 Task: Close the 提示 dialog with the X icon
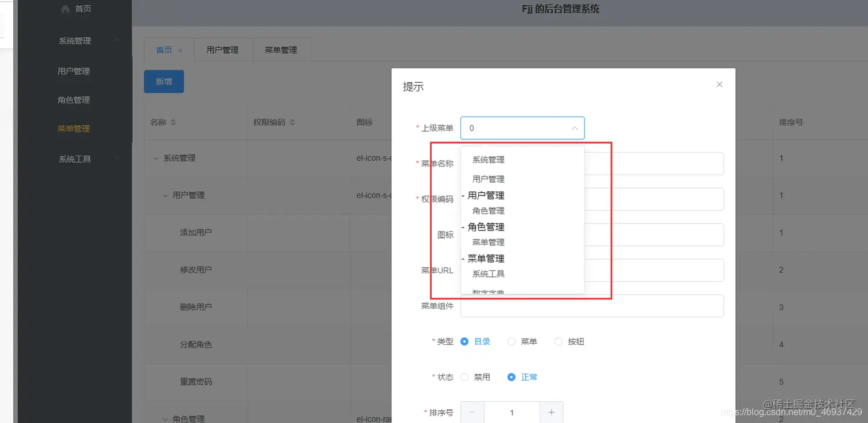coord(719,84)
